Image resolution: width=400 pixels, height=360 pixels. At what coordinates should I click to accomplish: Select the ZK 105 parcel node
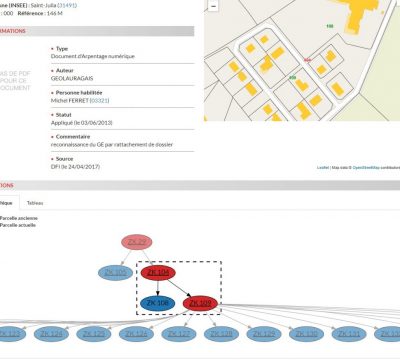coord(115,273)
